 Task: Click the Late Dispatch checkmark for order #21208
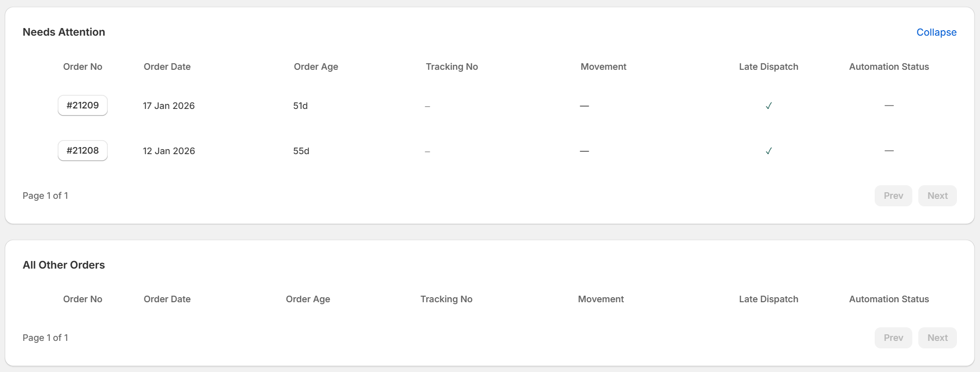click(768, 151)
